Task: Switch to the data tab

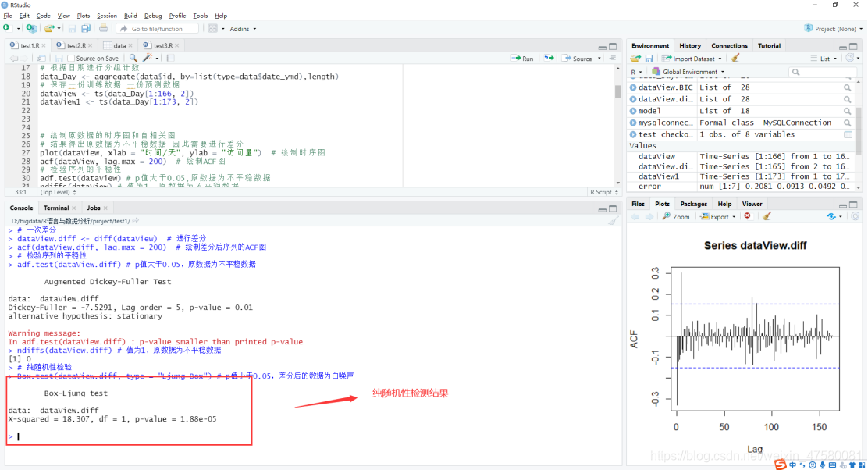Action: (x=119, y=45)
